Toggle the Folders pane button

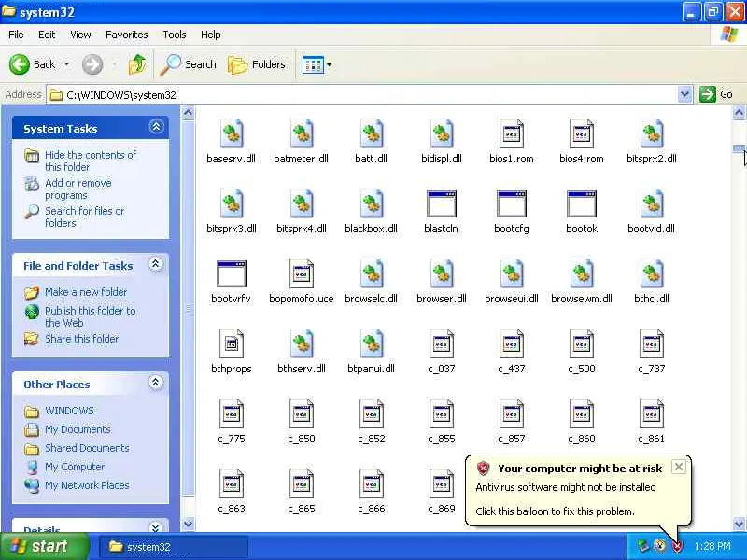coord(258,64)
